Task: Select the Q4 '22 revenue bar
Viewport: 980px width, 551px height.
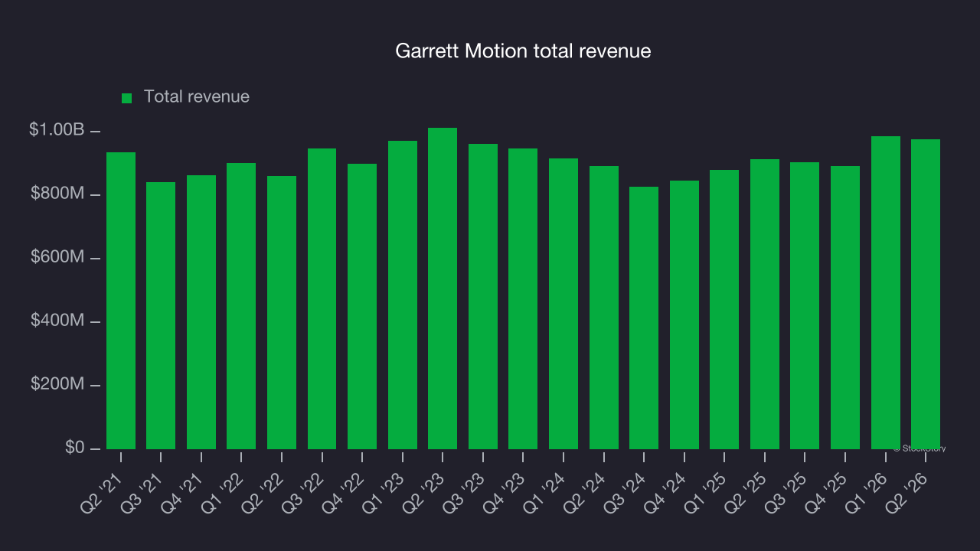Action: 362,306
